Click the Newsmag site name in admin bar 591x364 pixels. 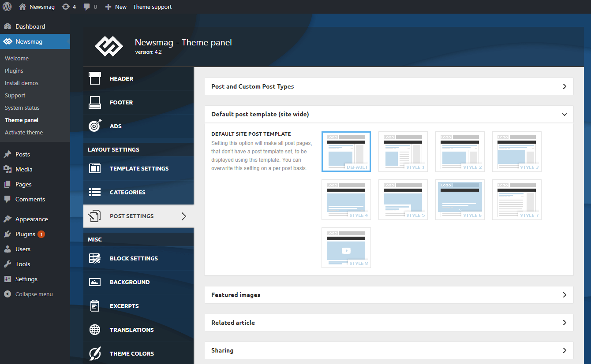tap(42, 7)
